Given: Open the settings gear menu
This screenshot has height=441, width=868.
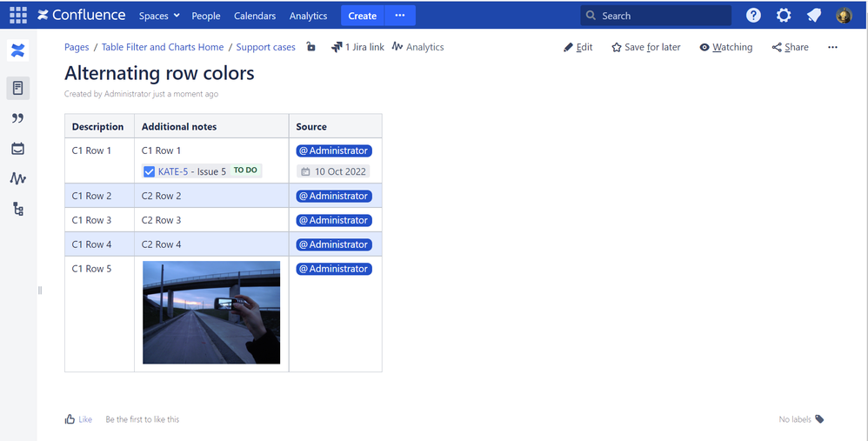Looking at the screenshot, I should click(784, 16).
